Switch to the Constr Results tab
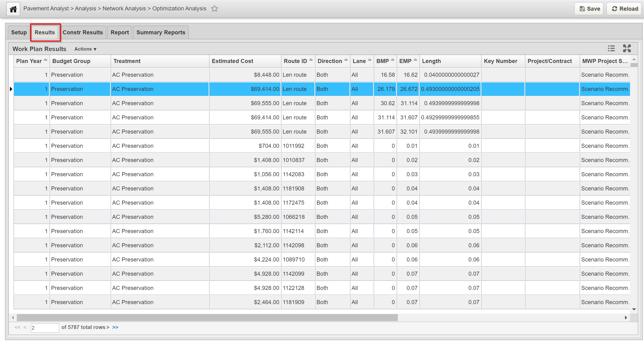Viewport: 644px width, 342px height. [x=82, y=32]
